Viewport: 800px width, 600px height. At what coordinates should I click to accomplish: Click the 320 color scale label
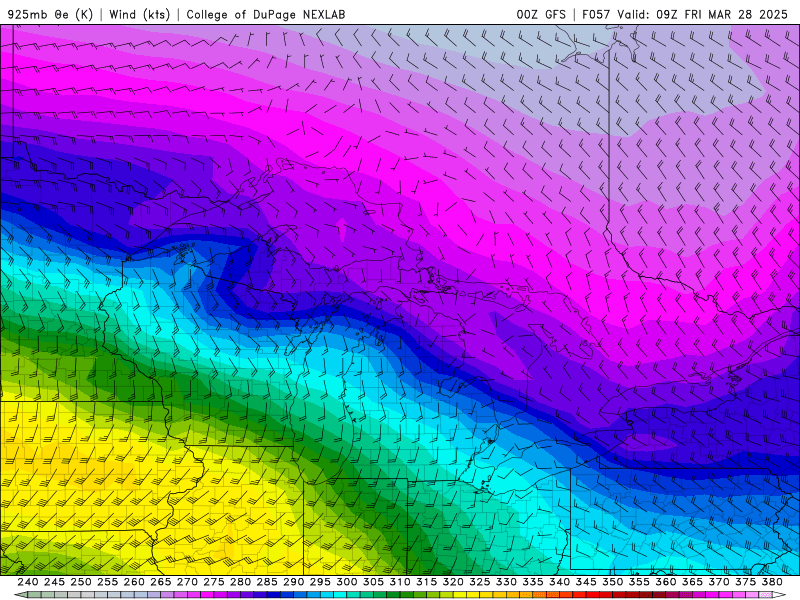click(453, 582)
